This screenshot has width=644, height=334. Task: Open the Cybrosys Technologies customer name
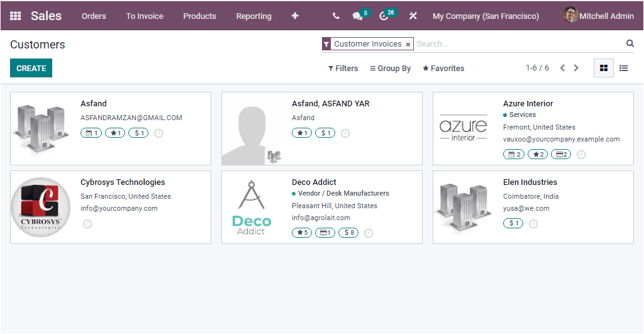tap(123, 182)
